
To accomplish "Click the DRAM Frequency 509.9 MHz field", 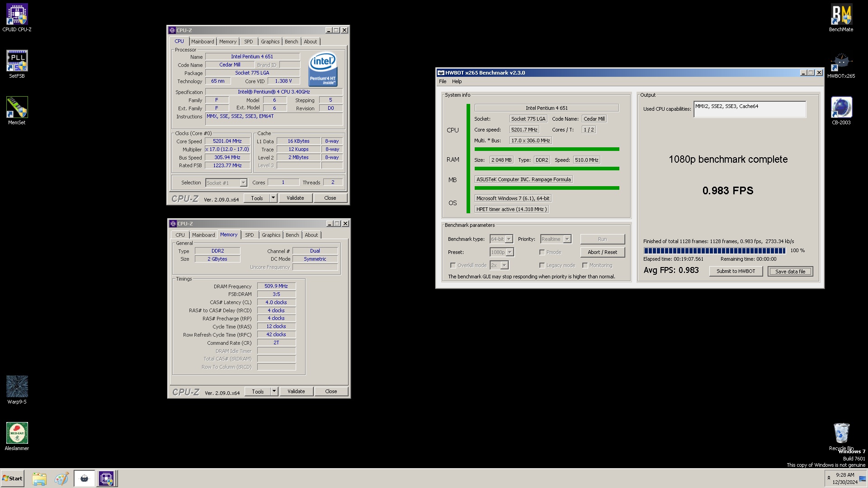I will click(276, 286).
